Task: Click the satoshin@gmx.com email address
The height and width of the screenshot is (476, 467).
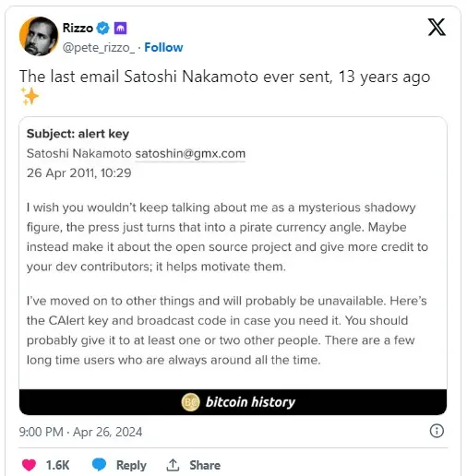Action: coord(190,153)
